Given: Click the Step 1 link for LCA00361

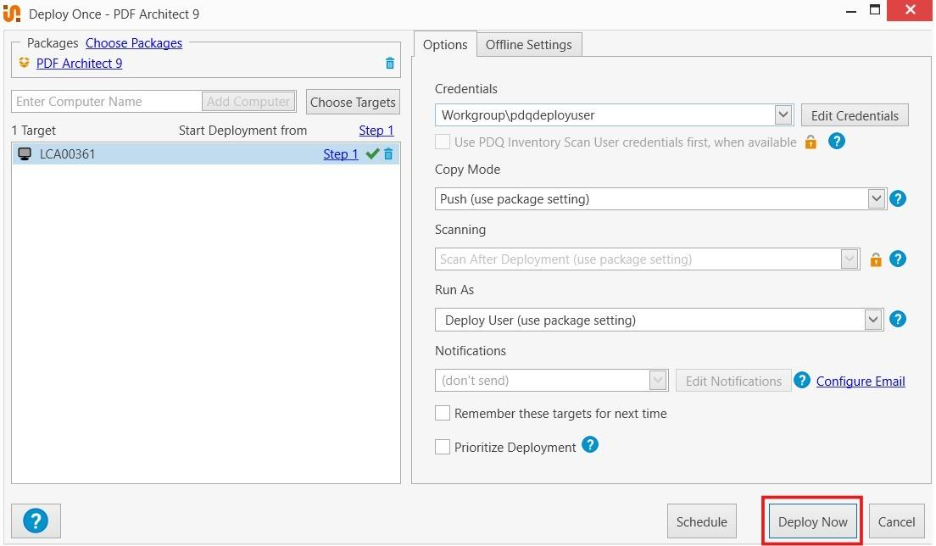Looking at the screenshot, I should pos(341,154).
